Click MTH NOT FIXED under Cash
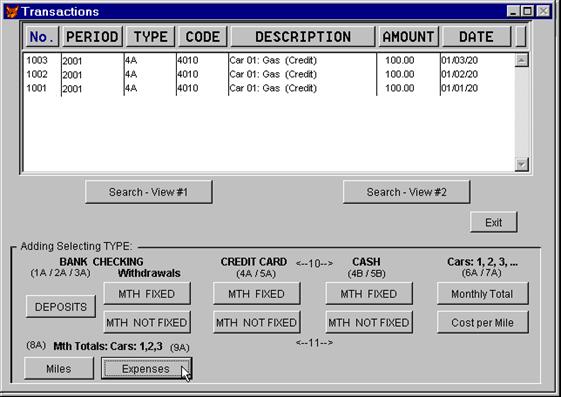 pyautogui.click(x=369, y=322)
